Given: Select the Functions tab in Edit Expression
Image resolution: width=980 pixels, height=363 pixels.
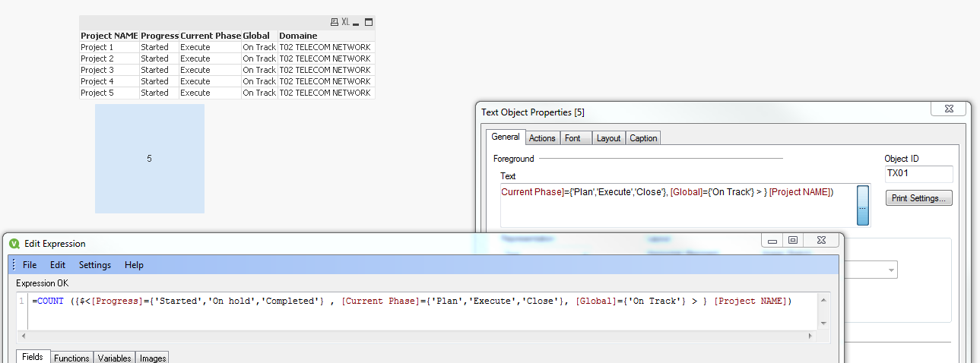Looking at the screenshot, I should 71,358.
